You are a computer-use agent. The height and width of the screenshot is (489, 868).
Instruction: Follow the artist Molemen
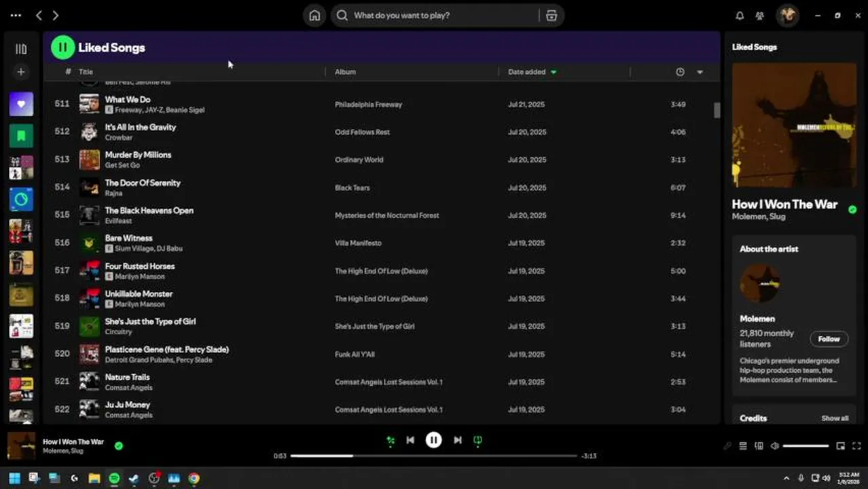click(x=829, y=339)
